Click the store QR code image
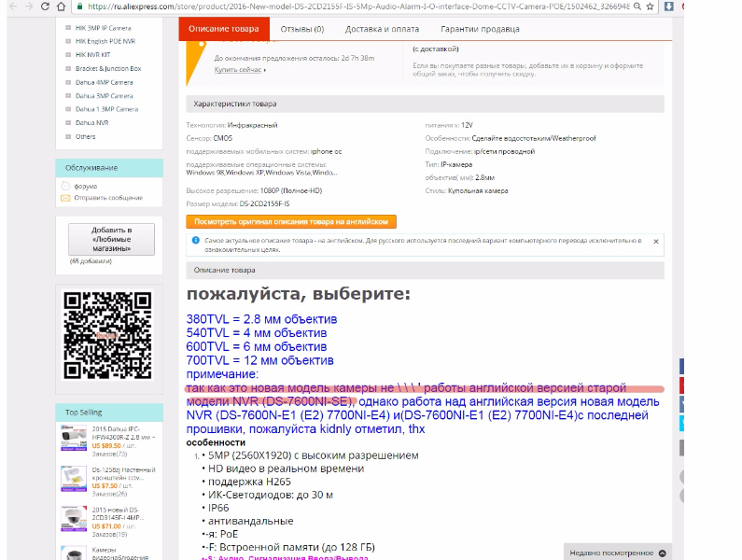Screen dimensions: 742x560 tap(108, 335)
